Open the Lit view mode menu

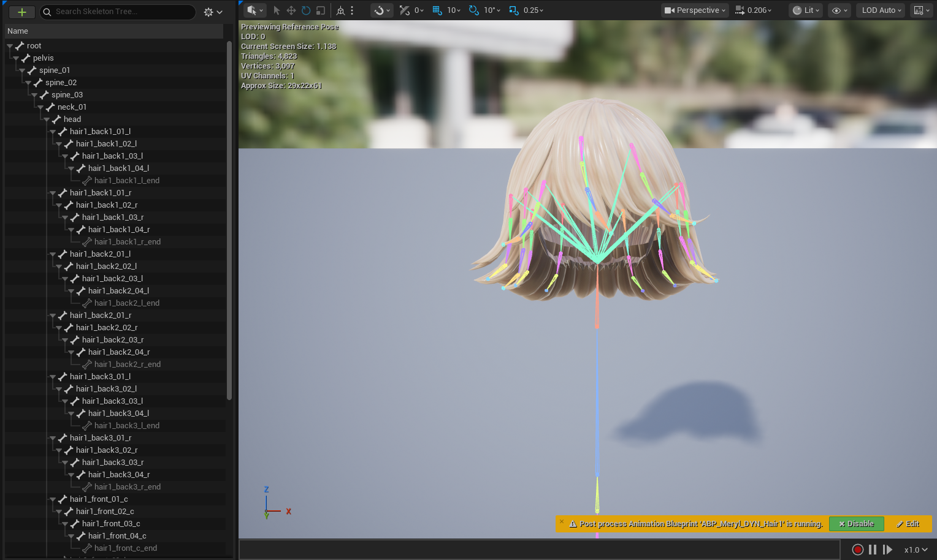coord(806,10)
